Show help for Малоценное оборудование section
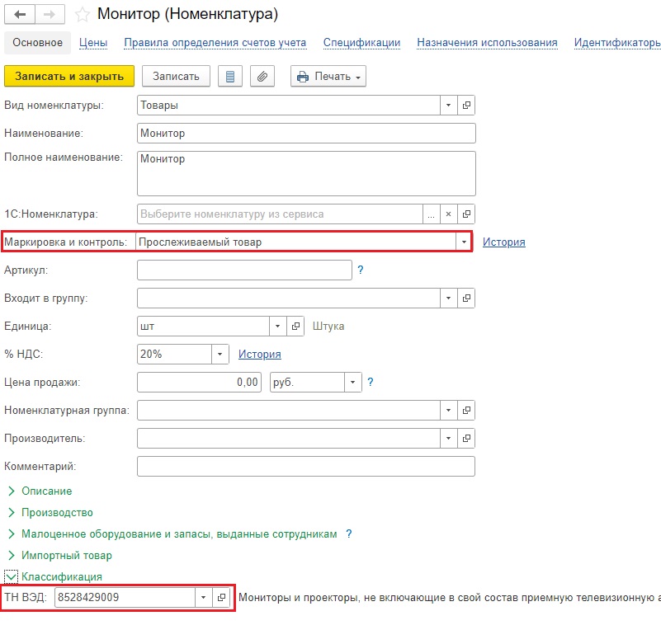This screenshot has width=661, height=644. [348, 534]
